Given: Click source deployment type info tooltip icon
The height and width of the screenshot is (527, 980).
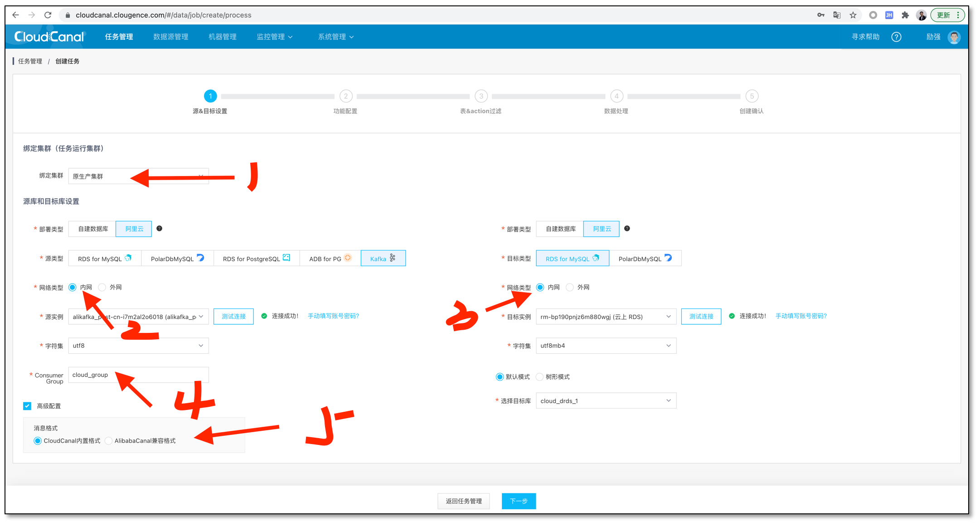Looking at the screenshot, I should click(x=159, y=229).
